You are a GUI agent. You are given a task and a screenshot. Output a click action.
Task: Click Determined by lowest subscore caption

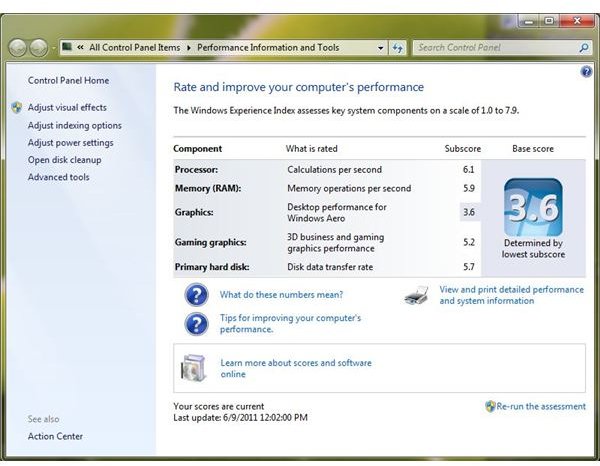point(533,249)
